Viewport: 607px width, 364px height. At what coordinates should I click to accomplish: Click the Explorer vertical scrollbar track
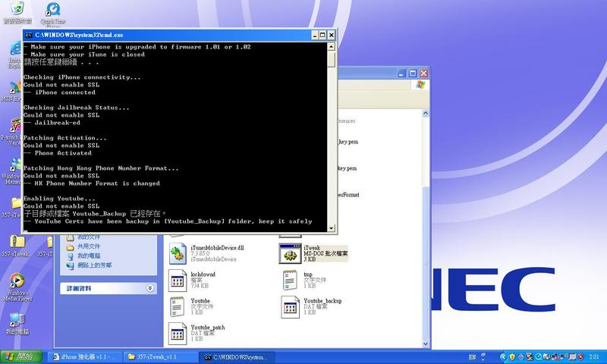click(x=426, y=228)
